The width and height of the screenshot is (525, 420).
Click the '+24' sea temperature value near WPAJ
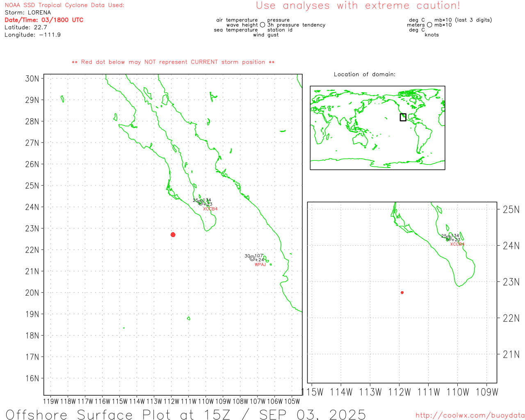coord(260,260)
